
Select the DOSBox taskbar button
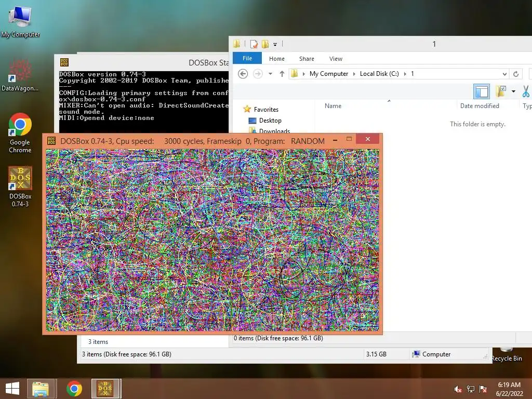[105, 389]
